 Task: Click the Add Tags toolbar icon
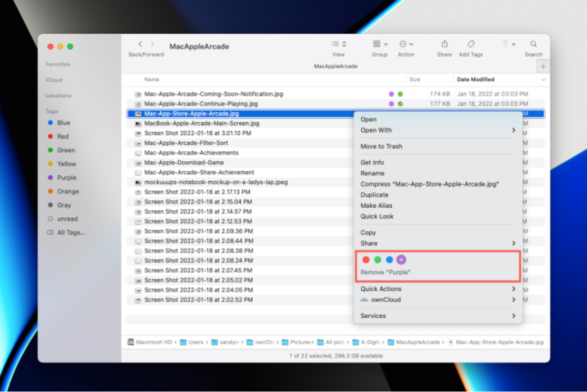click(471, 44)
